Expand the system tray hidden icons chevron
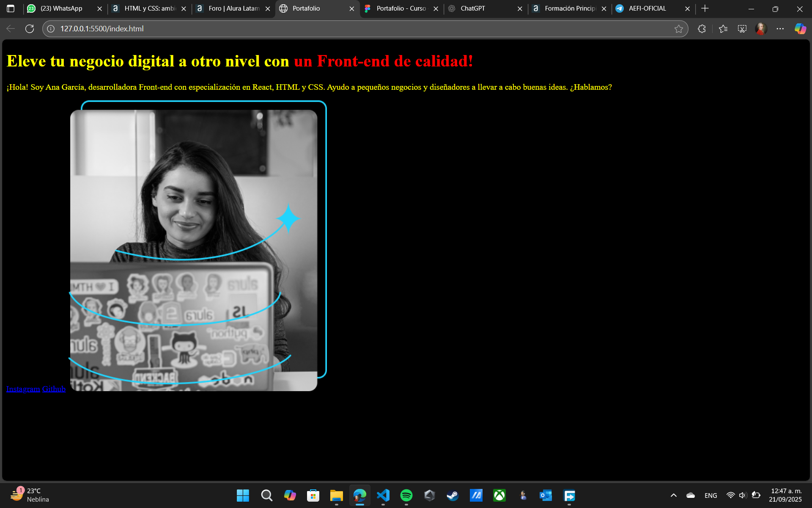Viewport: 812px width, 508px height. [x=673, y=495]
